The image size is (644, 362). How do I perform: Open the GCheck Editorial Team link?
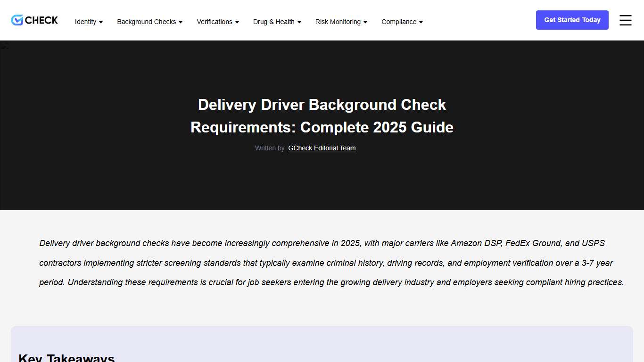tap(322, 148)
